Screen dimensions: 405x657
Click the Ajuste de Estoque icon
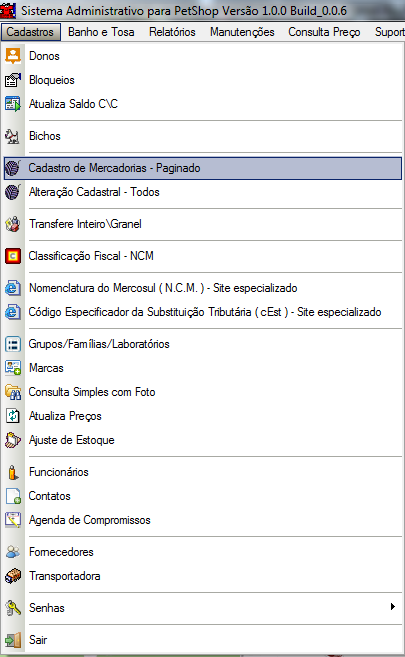(x=13, y=440)
